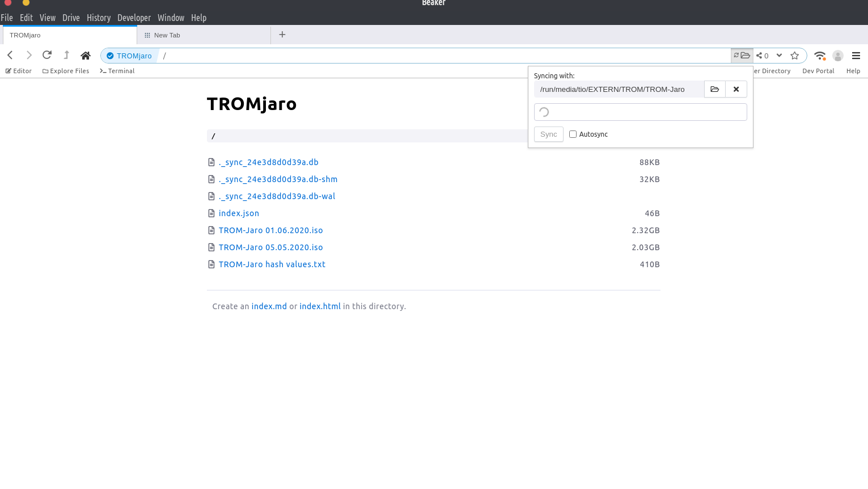Launch the Terminal from the toolbar

coord(117,71)
